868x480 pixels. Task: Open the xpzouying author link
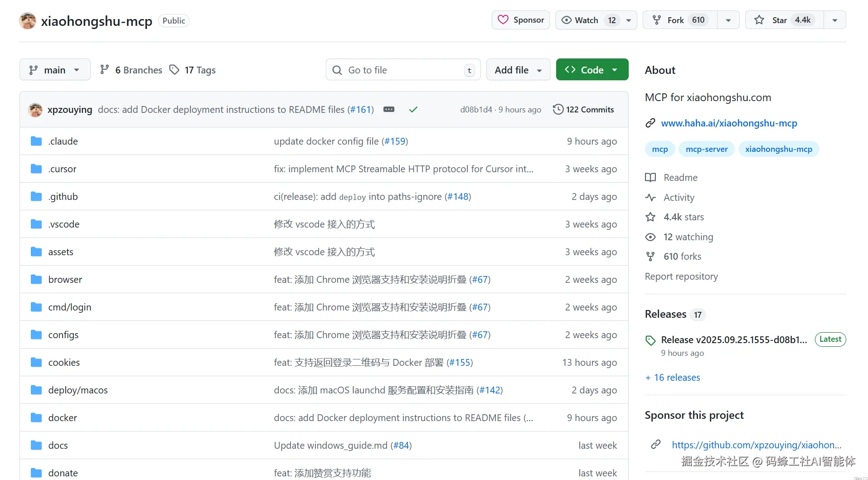point(70,110)
